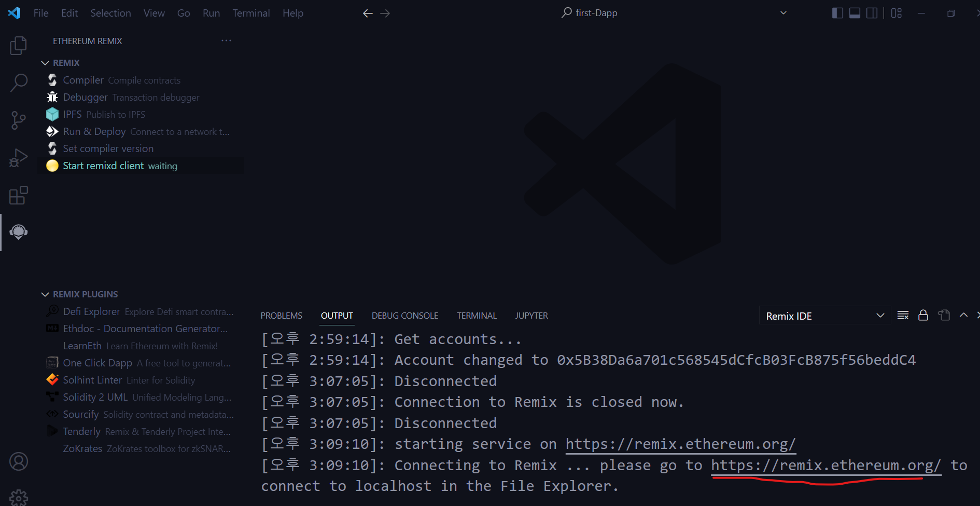Open the output log in editor icon
Screen dimensions: 980x506
[944, 315]
